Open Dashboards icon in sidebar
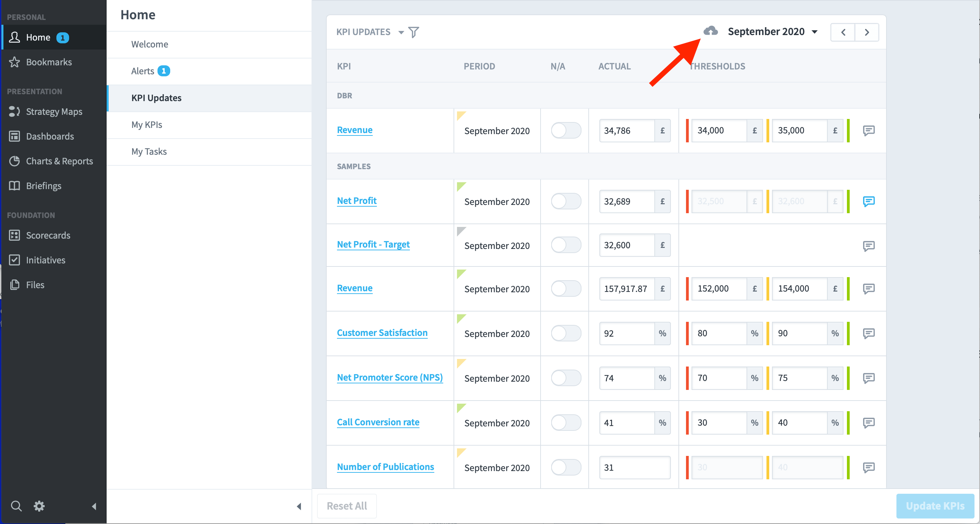The height and width of the screenshot is (524, 980). [14, 136]
